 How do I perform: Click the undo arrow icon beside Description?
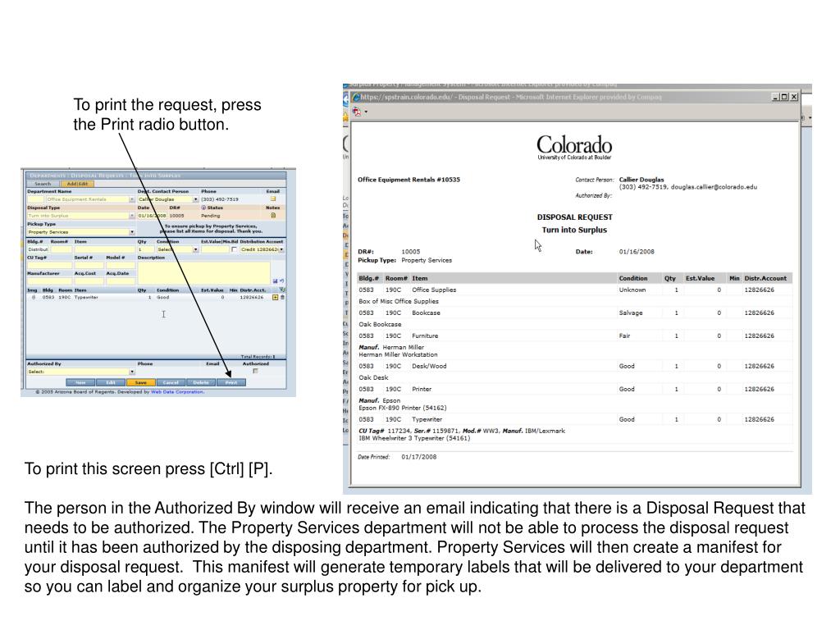pos(282,281)
